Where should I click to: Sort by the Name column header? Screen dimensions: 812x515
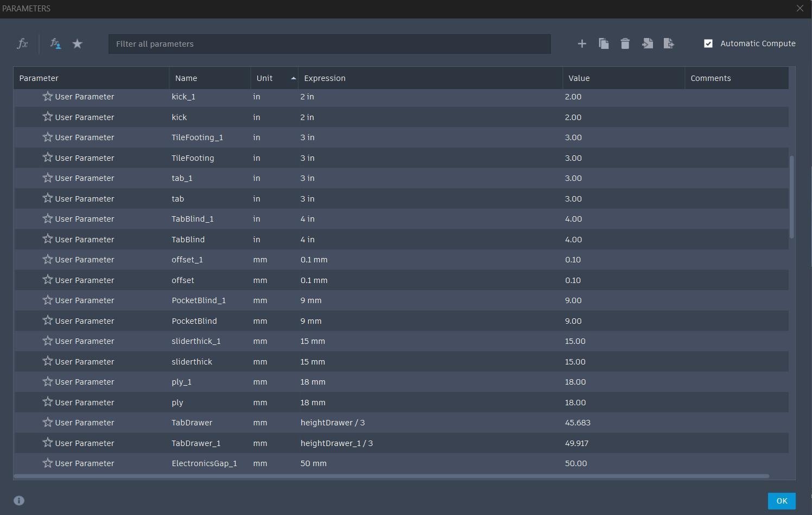click(x=210, y=78)
